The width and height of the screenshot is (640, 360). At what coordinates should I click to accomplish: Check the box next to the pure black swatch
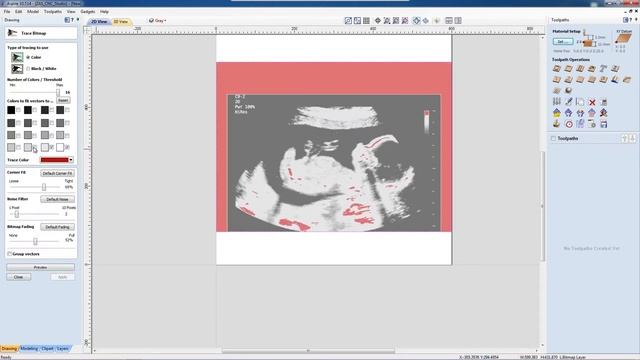pyautogui.click(x=18, y=110)
